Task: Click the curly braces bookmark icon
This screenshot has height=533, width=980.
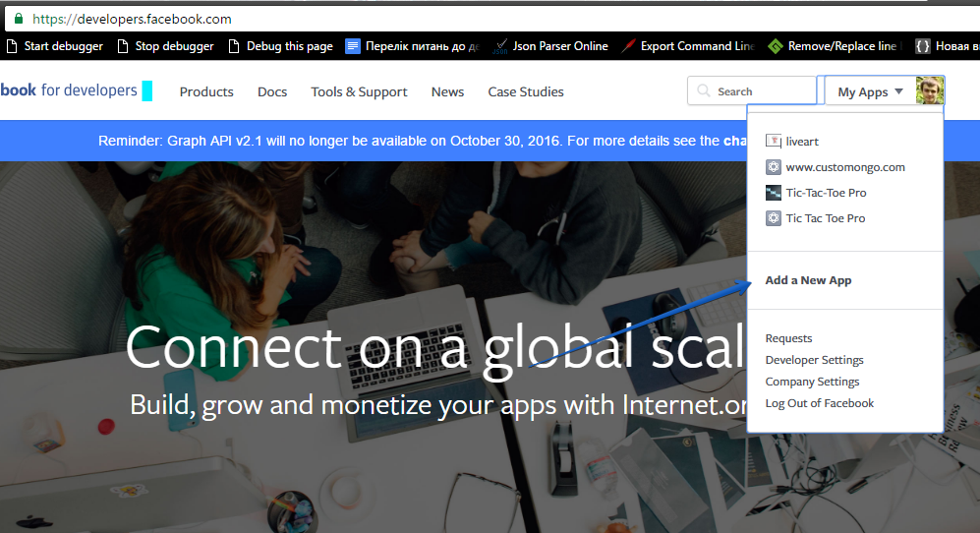Action: pyautogui.click(x=922, y=46)
